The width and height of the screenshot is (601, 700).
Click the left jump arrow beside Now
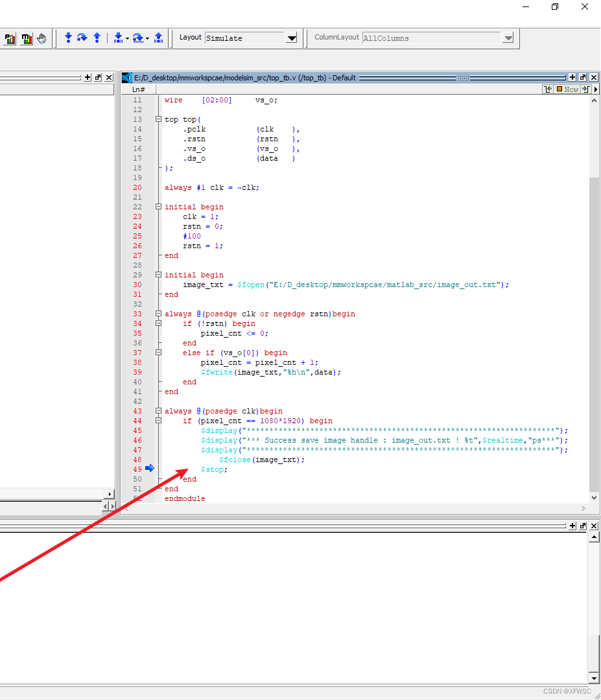click(548, 89)
